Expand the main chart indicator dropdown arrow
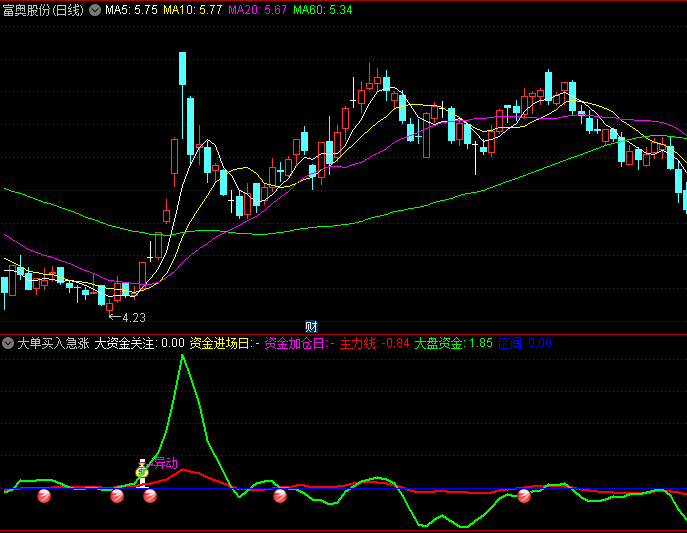 (x=95, y=9)
